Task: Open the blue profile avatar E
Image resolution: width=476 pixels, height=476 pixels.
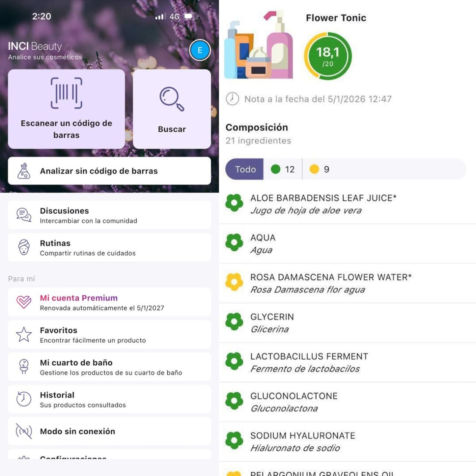Action: click(x=200, y=50)
